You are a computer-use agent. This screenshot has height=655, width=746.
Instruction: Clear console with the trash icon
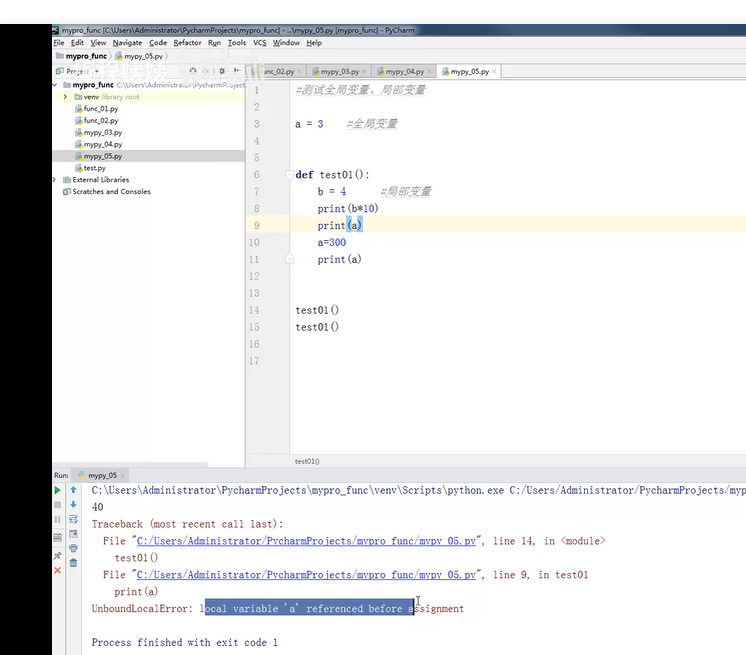[x=73, y=563]
